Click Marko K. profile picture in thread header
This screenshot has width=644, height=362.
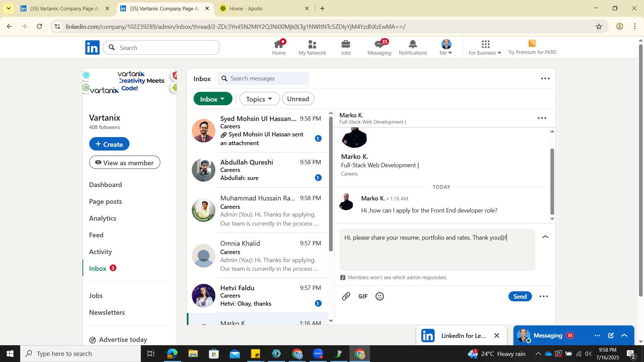point(354,138)
